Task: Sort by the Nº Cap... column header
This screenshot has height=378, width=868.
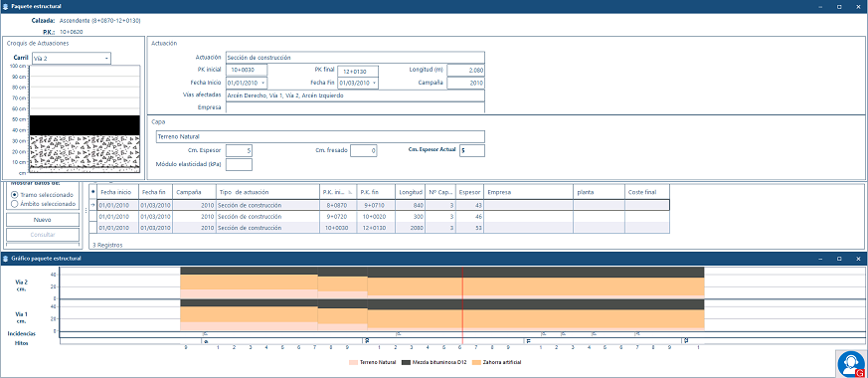Action: coord(440,192)
